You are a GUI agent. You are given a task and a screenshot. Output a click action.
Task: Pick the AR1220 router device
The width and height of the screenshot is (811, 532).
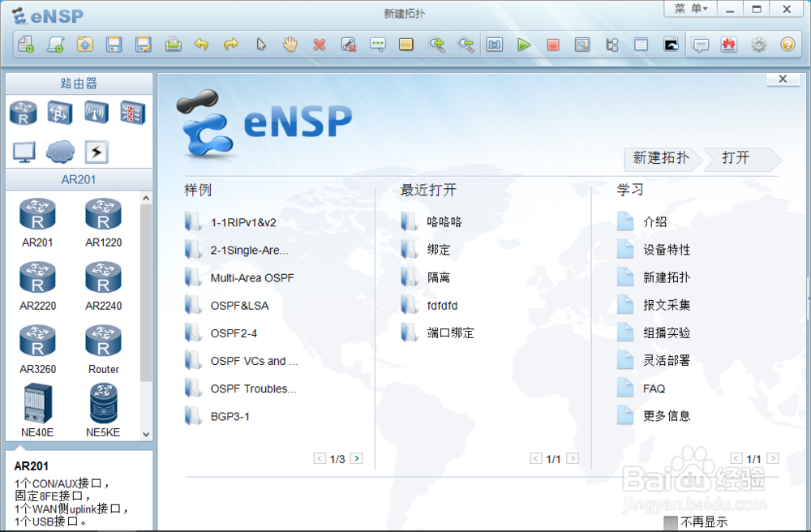(x=104, y=223)
